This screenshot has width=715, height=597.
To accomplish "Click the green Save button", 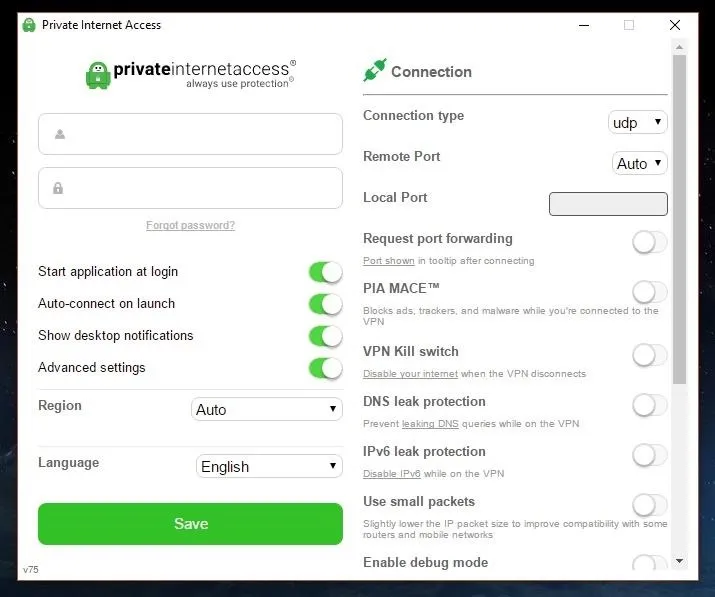I will [190, 524].
